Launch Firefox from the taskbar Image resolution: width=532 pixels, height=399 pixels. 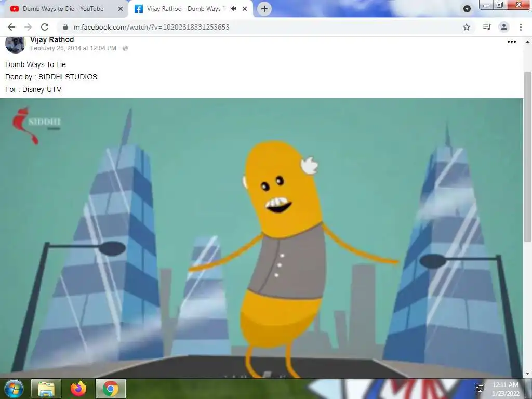tap(78, 389)
